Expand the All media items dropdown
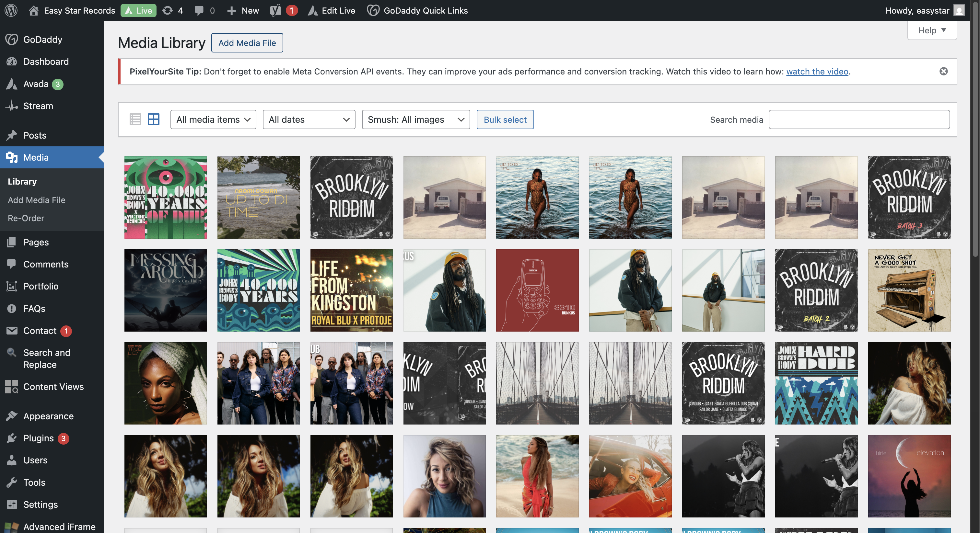 point(213,119)
